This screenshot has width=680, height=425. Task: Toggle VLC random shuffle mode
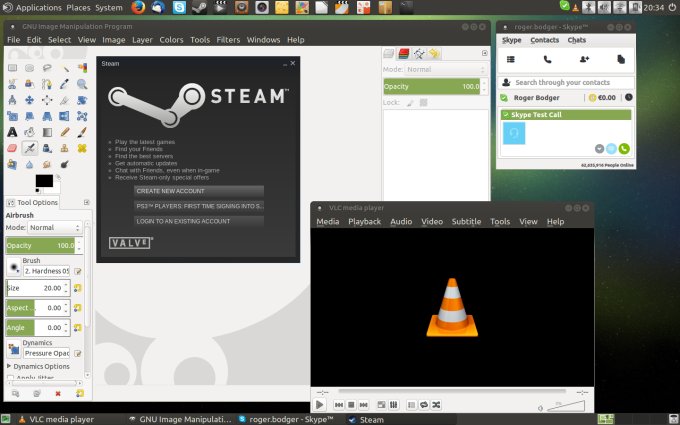(x=436, y=405)
